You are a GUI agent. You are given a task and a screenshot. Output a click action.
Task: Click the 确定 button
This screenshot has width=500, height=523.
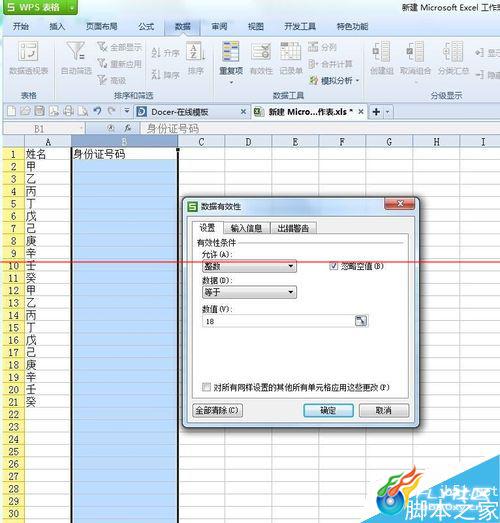(328, 410)
